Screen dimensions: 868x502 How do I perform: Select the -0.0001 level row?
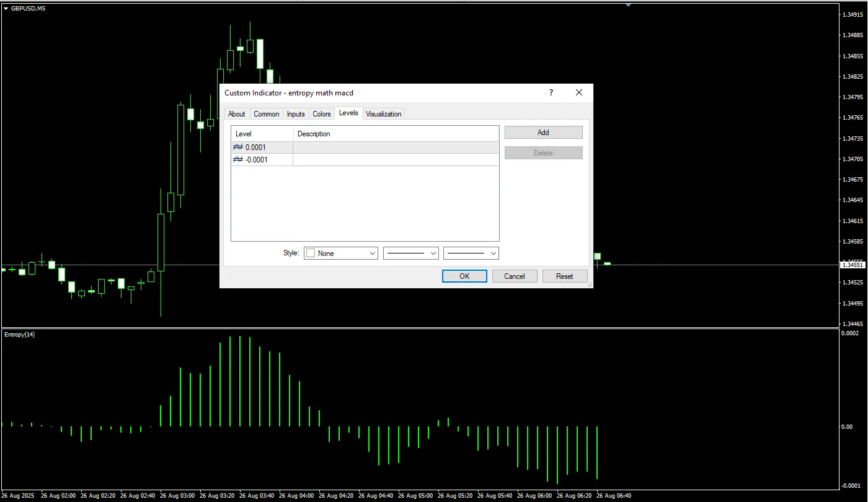tap(365, 160)
